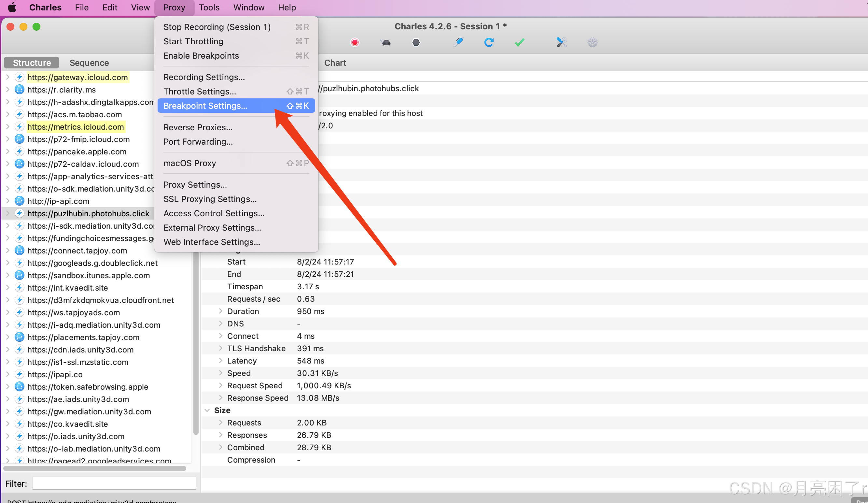This screenshot has height=503, width=868.
Task: Open Settings with the gear icon
Action: (x=592, y=42)
